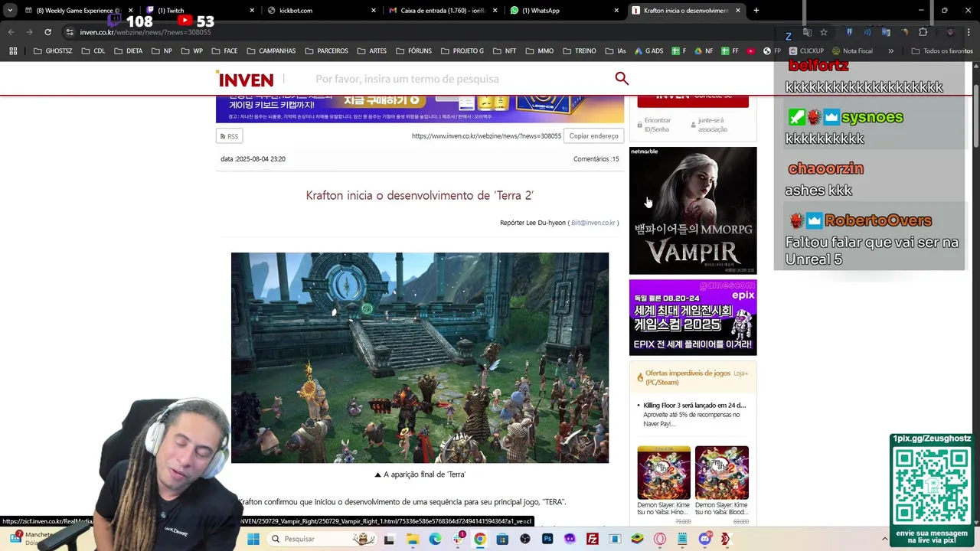
Task: Open the CLICKUP bookmark
Action: (x=806, y=51)
